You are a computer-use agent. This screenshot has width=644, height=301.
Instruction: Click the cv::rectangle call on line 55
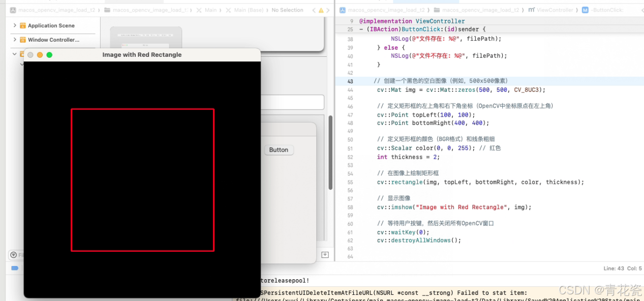click(x=480, y=182)
